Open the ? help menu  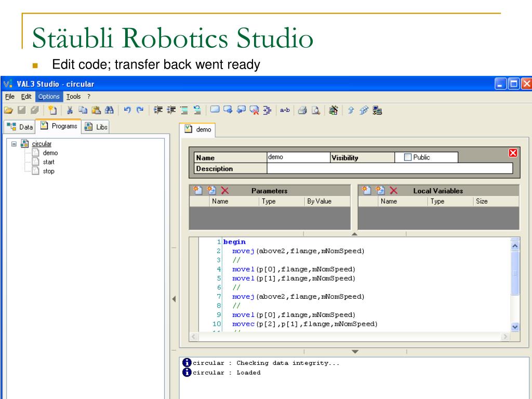tap(89, 97)
